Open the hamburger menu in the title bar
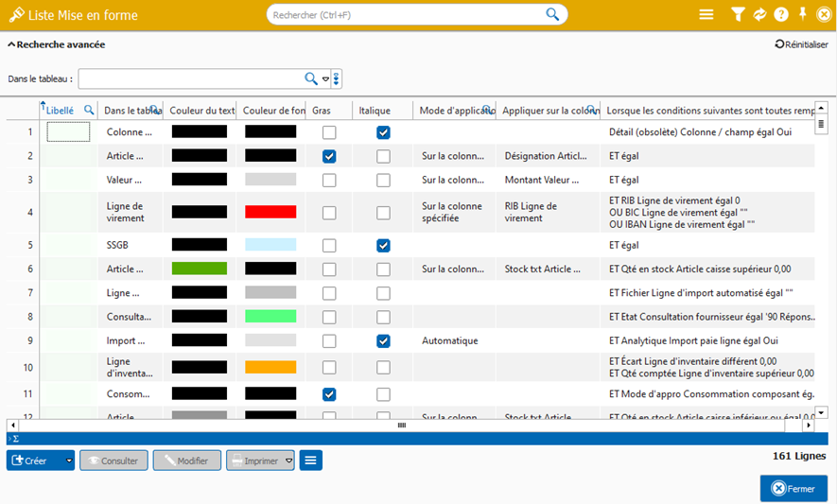 (x=706, y=14)
